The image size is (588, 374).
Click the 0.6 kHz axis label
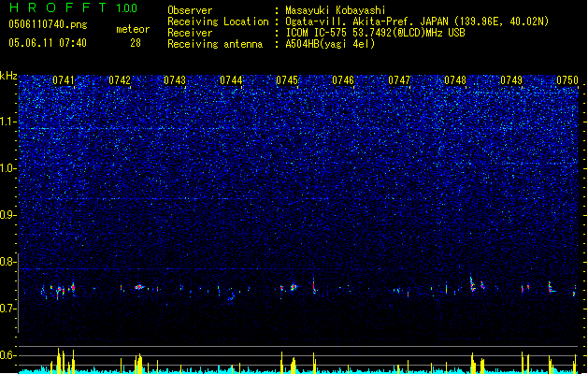(x=8, y=355)
